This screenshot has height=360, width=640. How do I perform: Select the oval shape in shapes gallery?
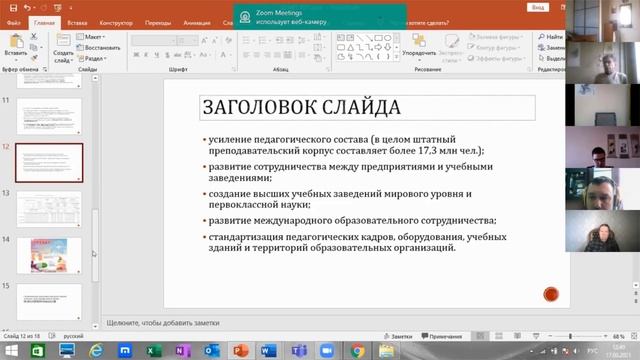click(x=387, y=38)
